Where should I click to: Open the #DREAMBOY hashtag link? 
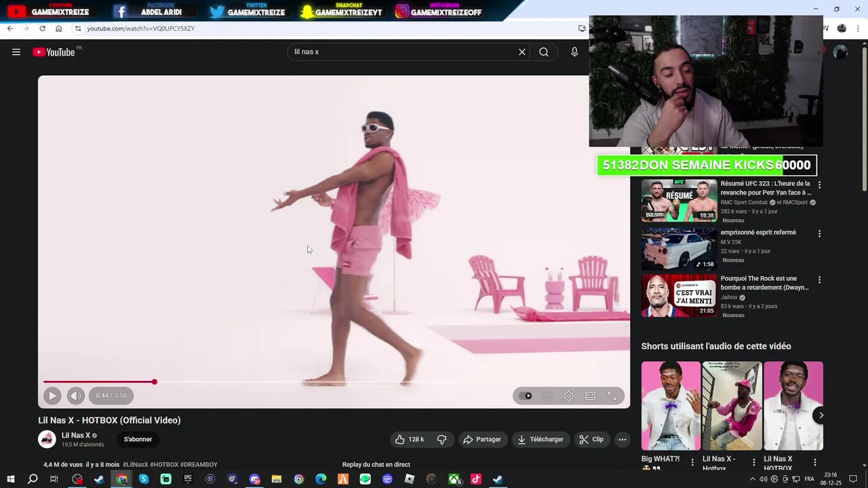[199, 465]
